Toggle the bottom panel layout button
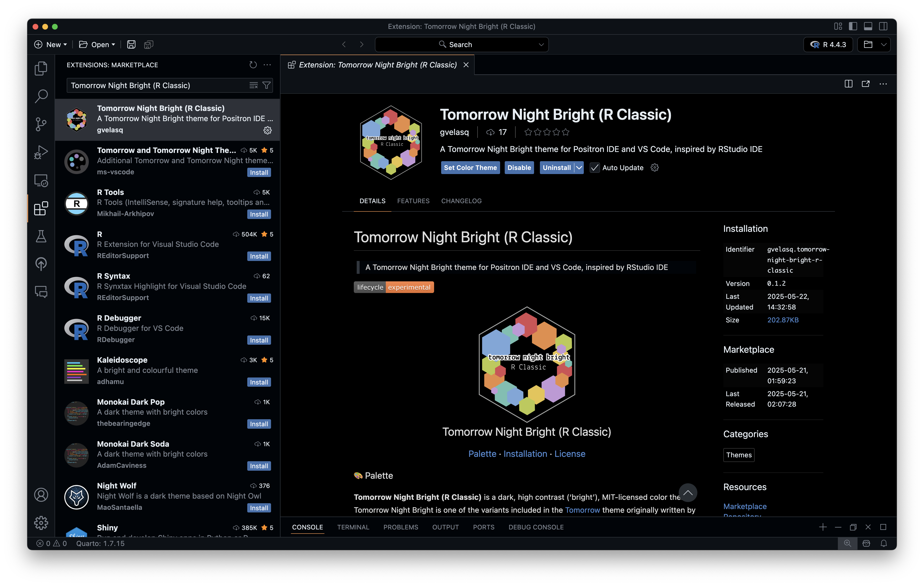 pyautogui.click(x=868, y=26)
